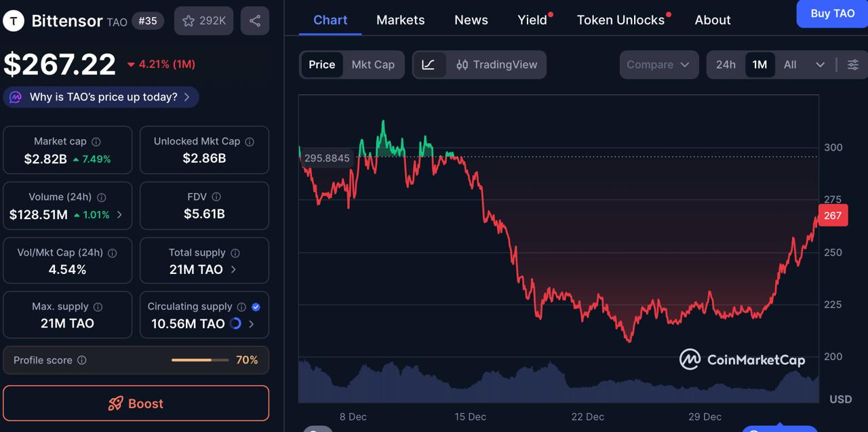This screenshot has height=432, width=868.
Task: Open chart settings via sliders icon
Action: (x=852, y=64)
